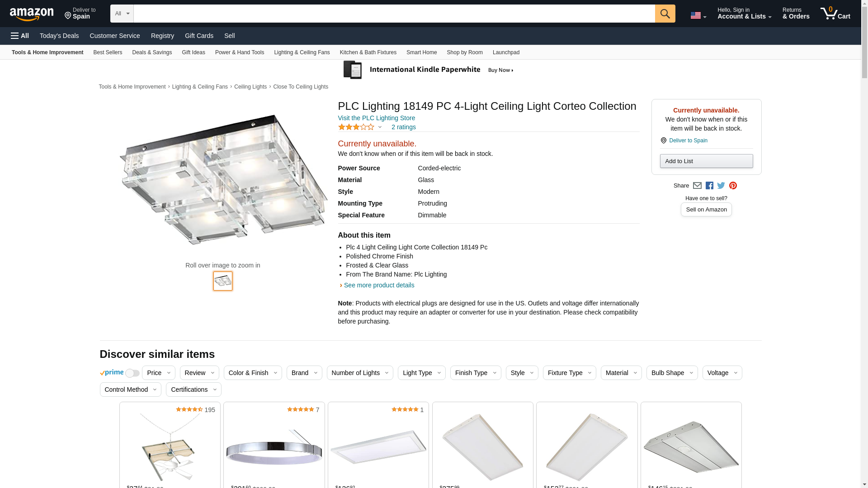Click the Add to List button

(706, 161)
